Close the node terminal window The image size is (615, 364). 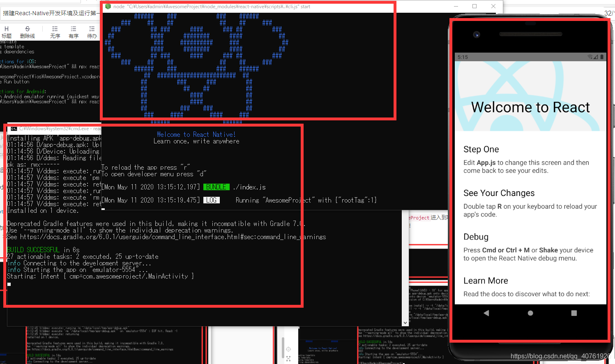[493, 6]
